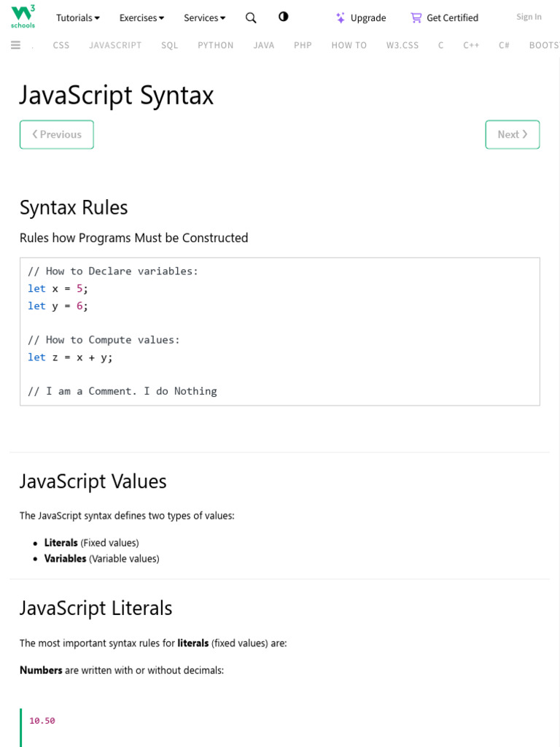The height and width of the screenshot is (747, 560).
Task: Click the Upgrade sparkle icon
Action: click(x=341, y=18)
